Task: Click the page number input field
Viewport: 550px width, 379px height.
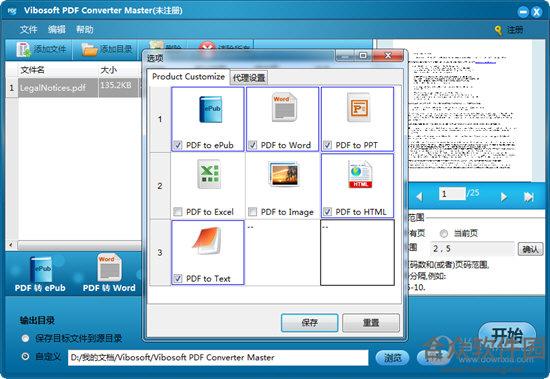Action: [x=452, y=194]
